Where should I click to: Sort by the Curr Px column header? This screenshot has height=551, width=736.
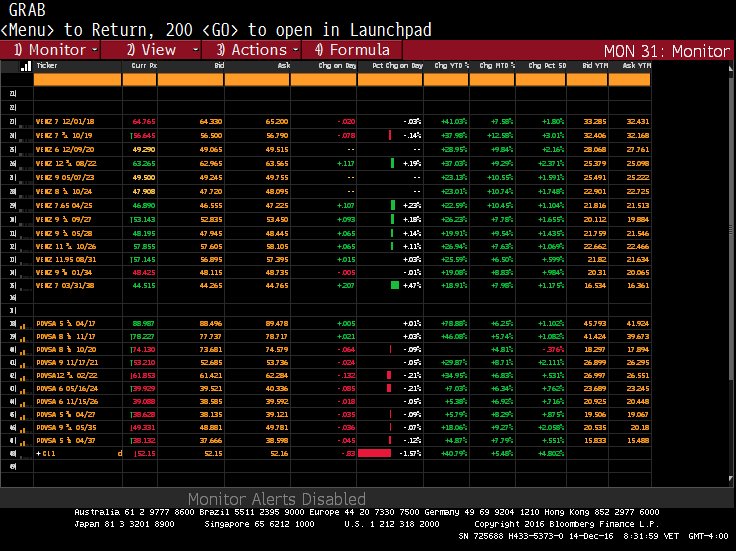point(144,66)
